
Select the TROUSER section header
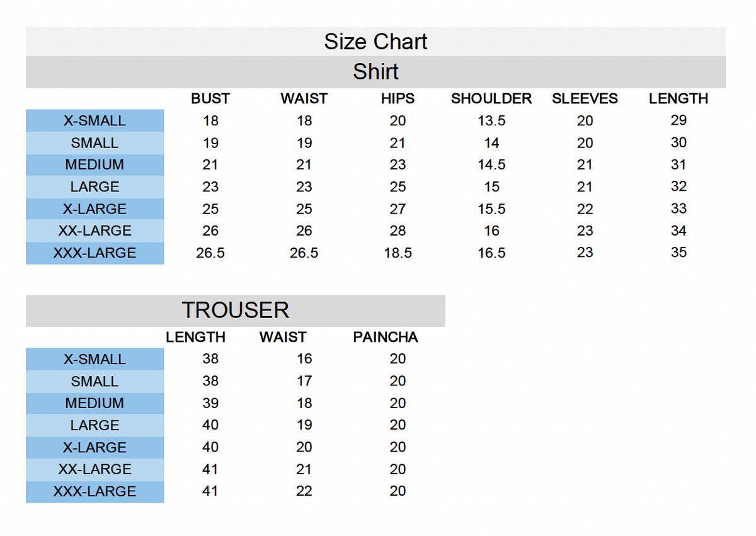tap(236, 311)
